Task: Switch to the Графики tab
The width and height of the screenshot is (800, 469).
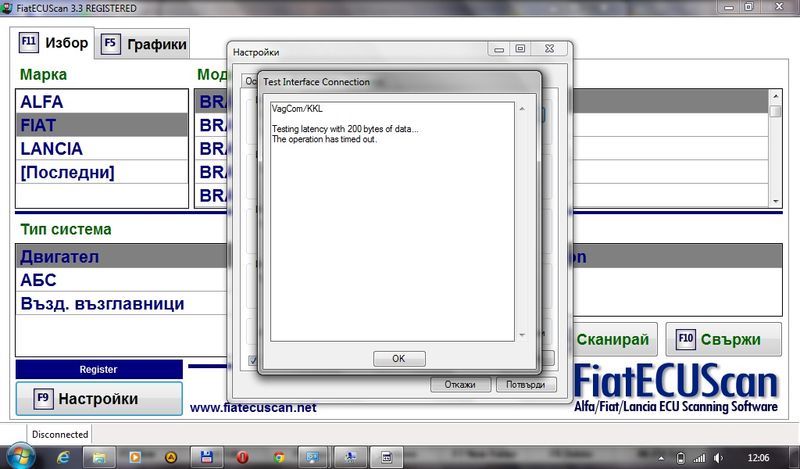Action: pyautogui.click(x=145, y=44)
